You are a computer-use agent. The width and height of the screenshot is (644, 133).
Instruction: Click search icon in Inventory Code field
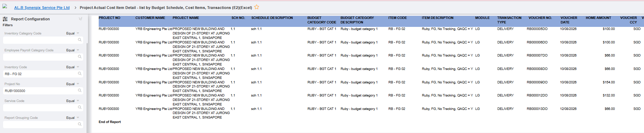click(x=80, y=74)
